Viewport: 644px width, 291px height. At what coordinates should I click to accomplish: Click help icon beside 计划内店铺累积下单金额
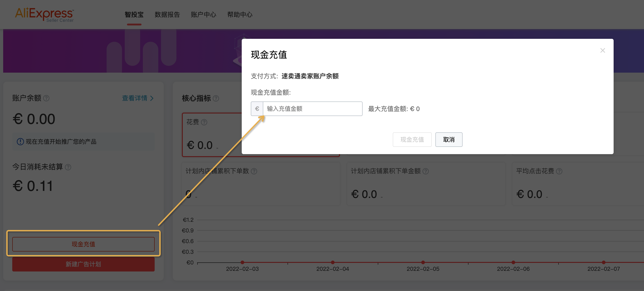(425, 171)
